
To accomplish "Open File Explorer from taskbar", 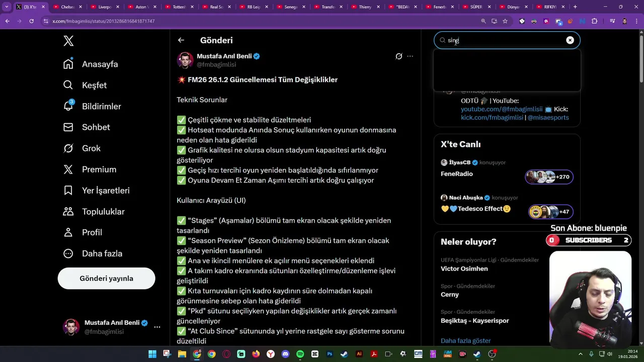I will coord(182,354).
